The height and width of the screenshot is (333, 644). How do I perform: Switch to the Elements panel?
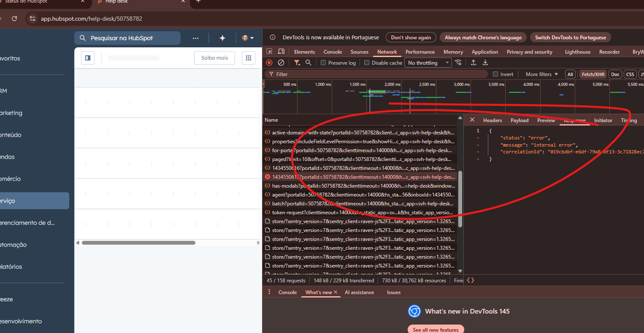click(304, 52)
